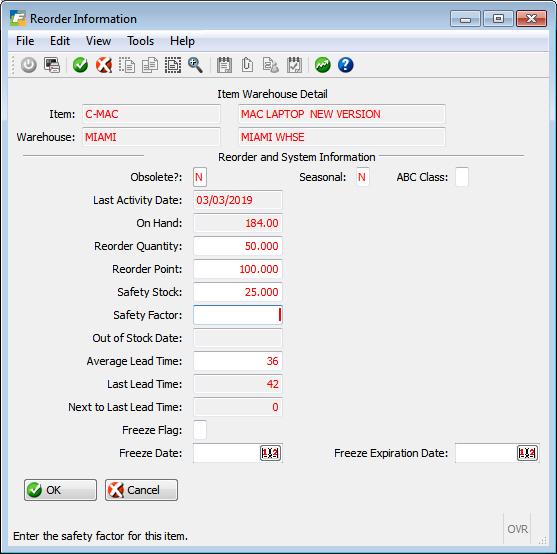Click the blue question mark help icon

click(x=346, y=65)
